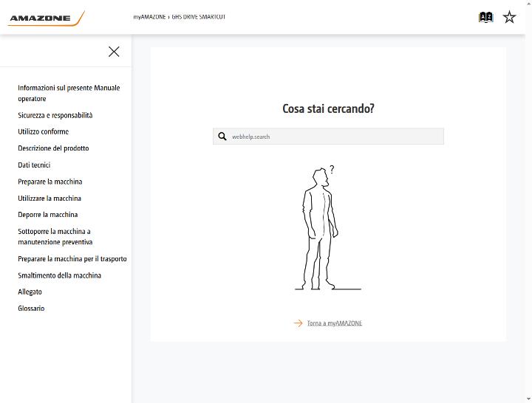The height and width of the screenshot is (403, 532).
Task: Click the favorites star icon
Action: click(x=509, y=17)
